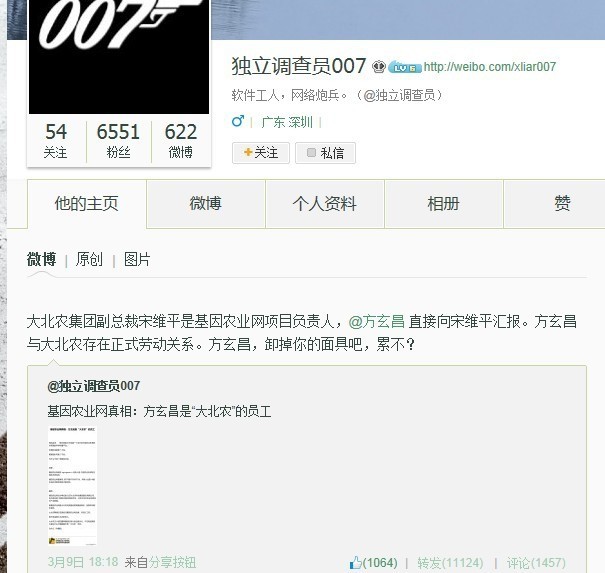Click the crown membership icon beside username
This screenshot has width=605, height=573.
[379, 67]
